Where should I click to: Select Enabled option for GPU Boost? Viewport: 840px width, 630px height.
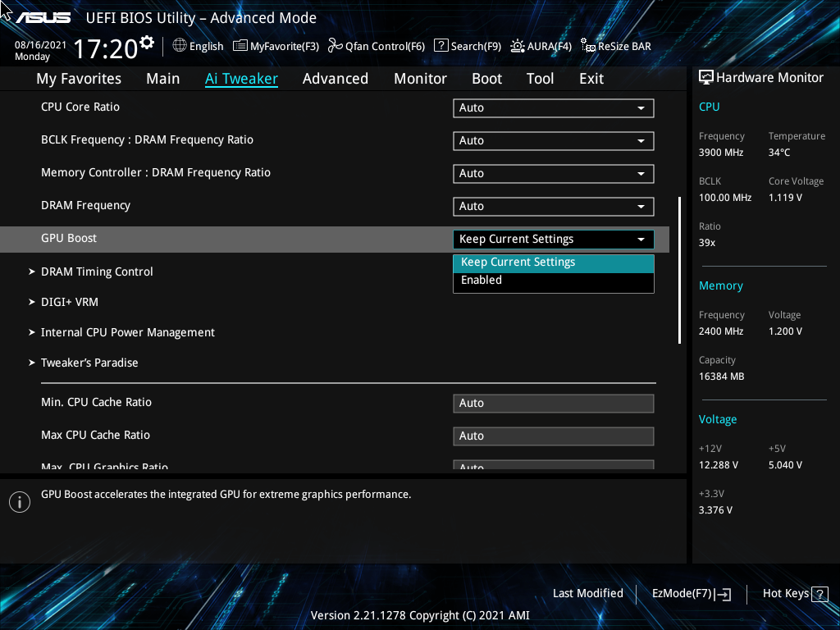tap(554, 281)
